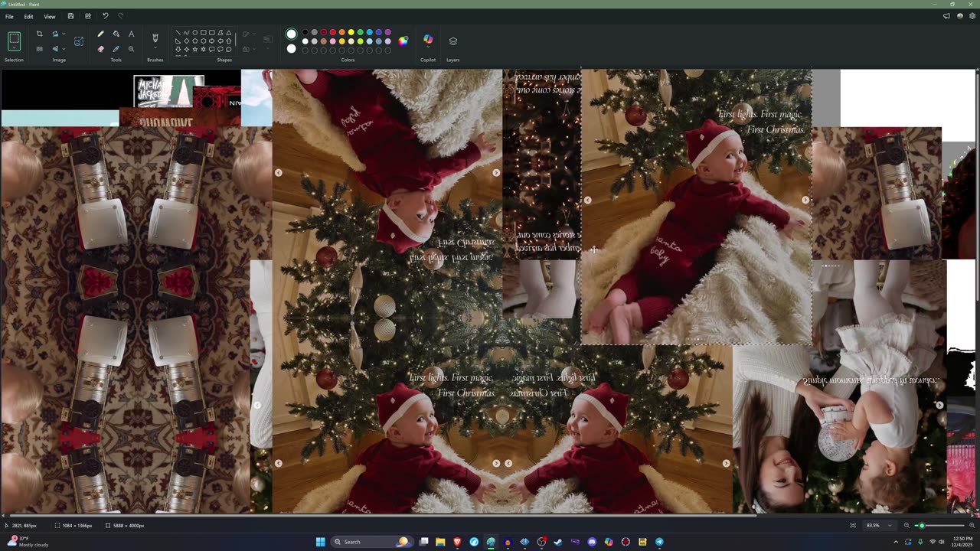The width and height of the screenshot is (980, 551).
Task: Pick the green color swatch
Action: [x=360, y=32]
